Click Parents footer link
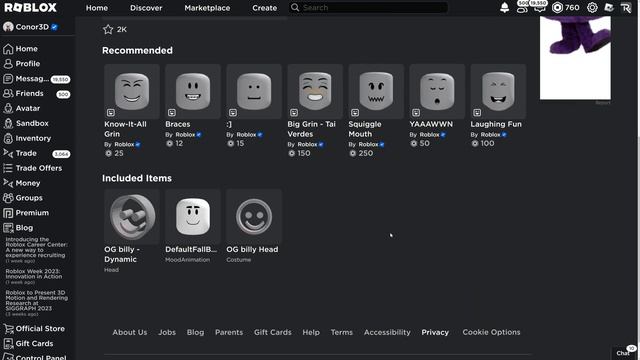The width and height of the screenshot is (640, 360). (x=229, y=332)
